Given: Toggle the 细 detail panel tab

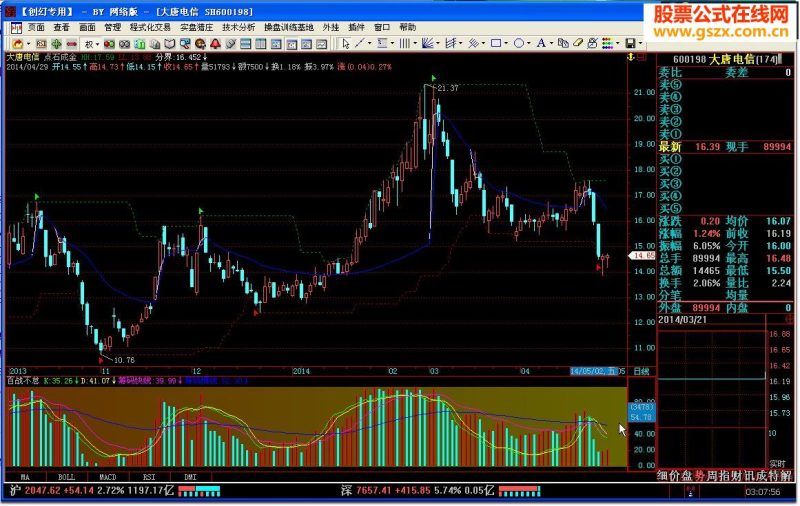Looking at the screenshot, I should point(663,475).
